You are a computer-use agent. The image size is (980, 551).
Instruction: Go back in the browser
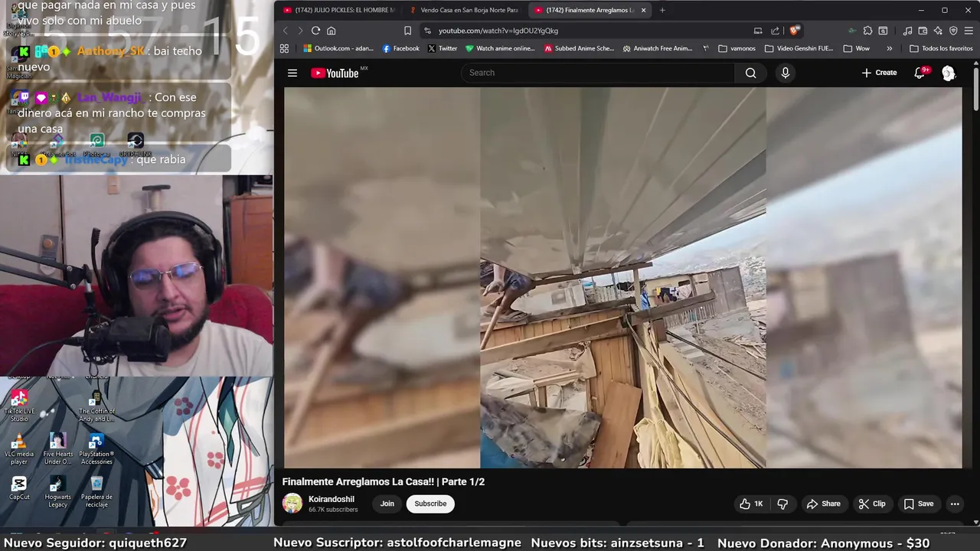(285, 31)
